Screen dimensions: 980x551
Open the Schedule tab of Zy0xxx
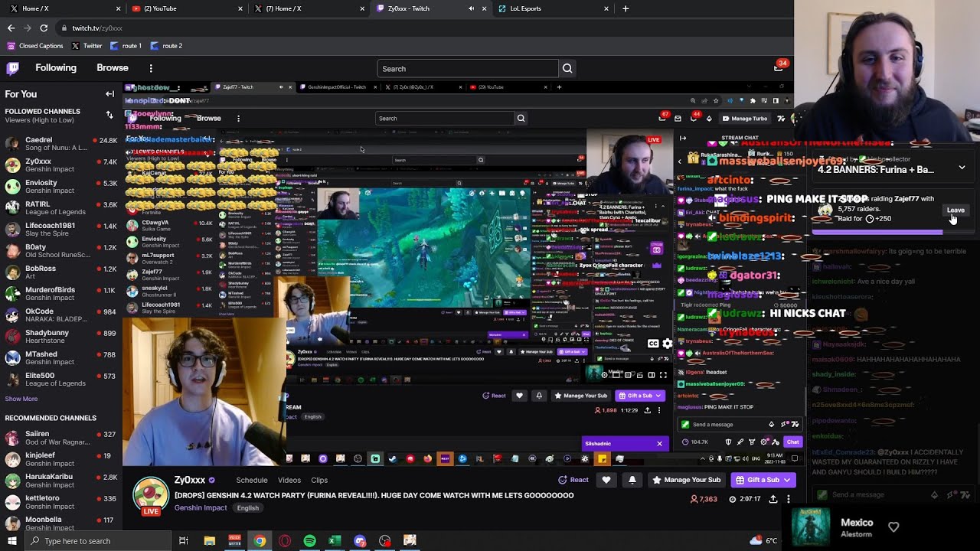pos(252,480)
